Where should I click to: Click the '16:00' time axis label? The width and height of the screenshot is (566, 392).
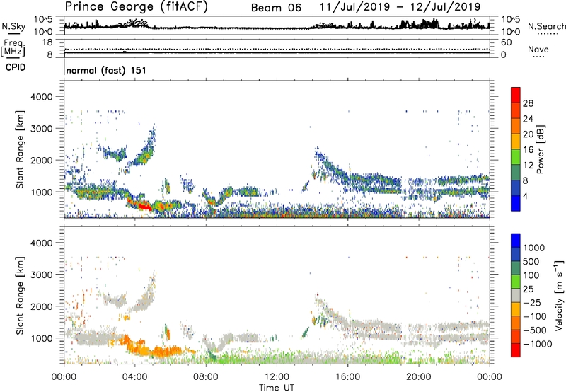pos(347,377)
